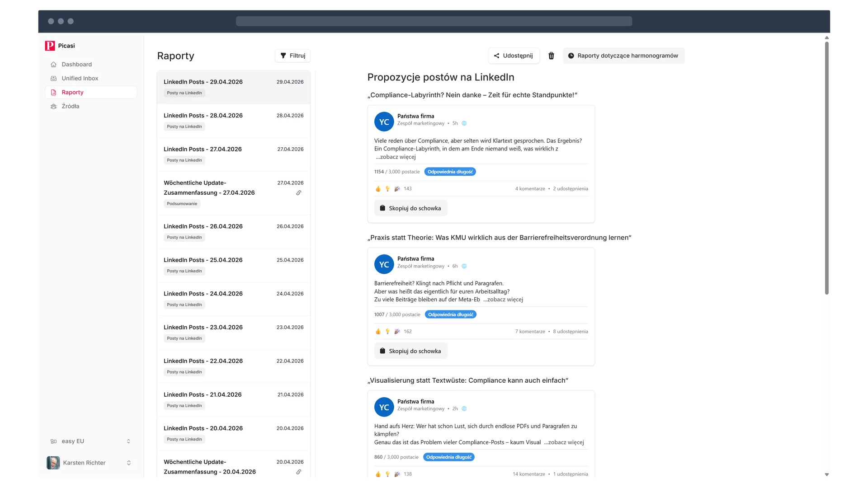Select report LinkedIn Posts - 28.04.2026
The height and width of the screenshot is (488, 868).
(234, 121)
